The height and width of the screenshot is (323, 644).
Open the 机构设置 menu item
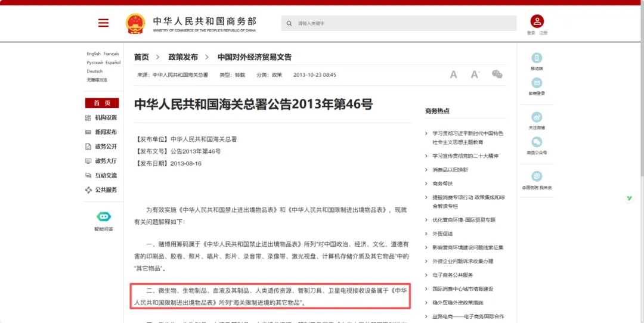(x=106, y=118)
